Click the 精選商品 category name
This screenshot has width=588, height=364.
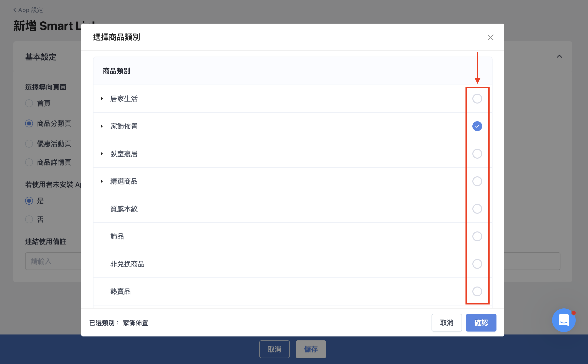[124, 181]
